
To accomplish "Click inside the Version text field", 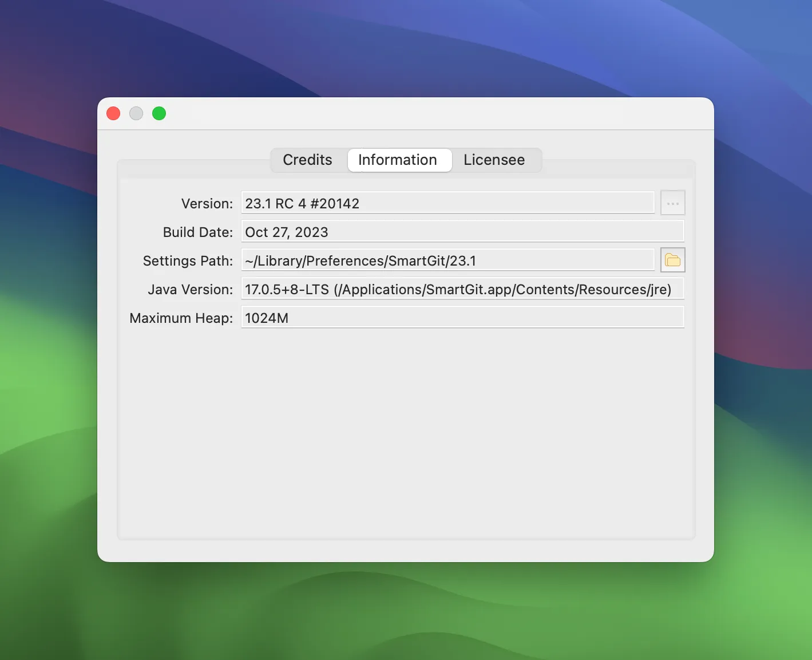I will click(447, 203).
